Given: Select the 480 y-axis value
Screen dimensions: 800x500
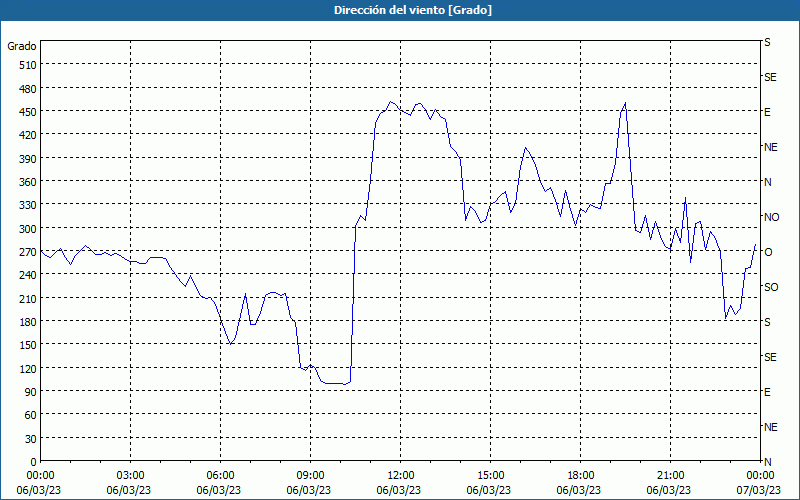Looking at the screenshot, I should pyautogui.click(x=28, y=89).
